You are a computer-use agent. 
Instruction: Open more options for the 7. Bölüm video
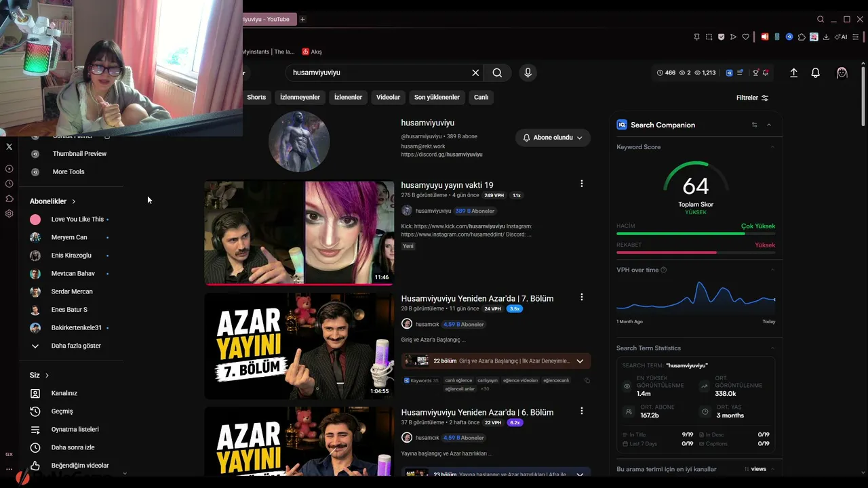pyautogui.click(x=581, y=298)
